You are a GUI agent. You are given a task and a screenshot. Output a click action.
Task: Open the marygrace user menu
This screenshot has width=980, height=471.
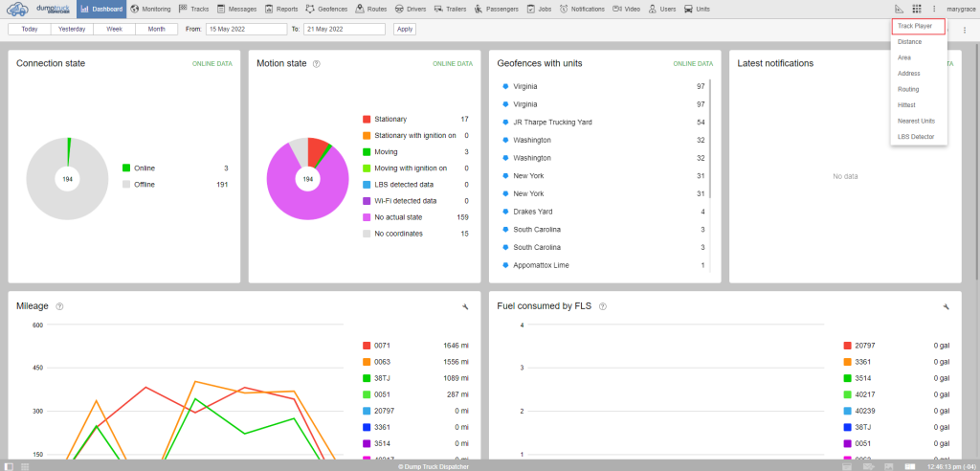tap(960, 9)
